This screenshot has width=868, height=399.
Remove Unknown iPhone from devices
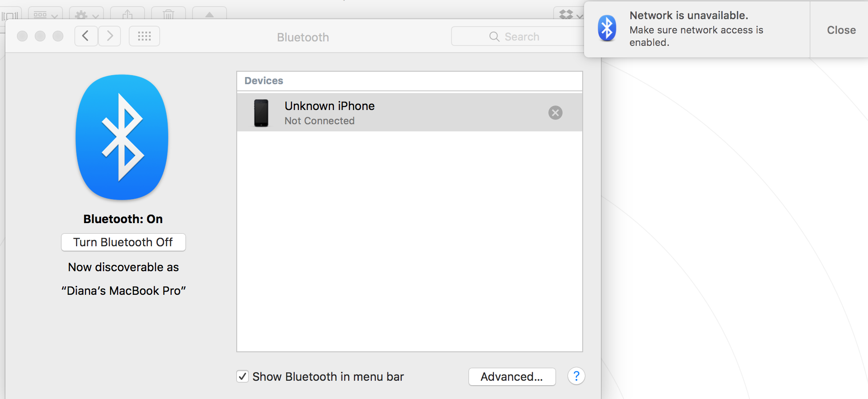point(555,113)
